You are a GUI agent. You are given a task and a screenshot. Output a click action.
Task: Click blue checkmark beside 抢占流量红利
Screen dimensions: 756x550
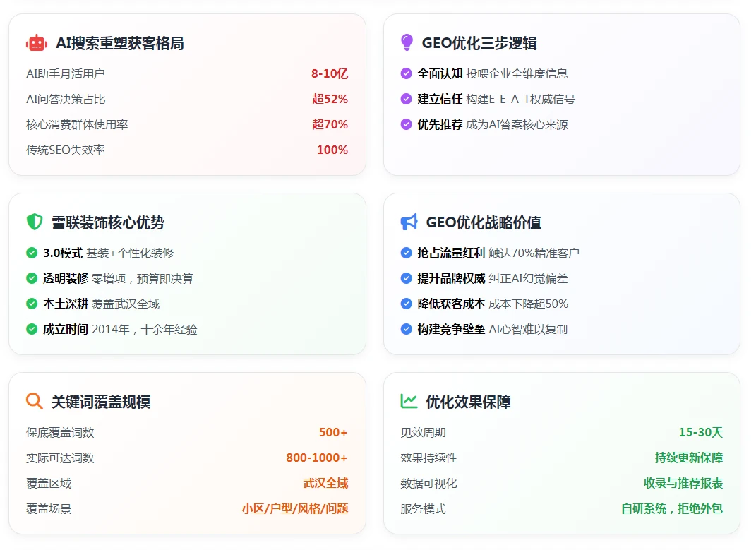click(x=406, y=253)
